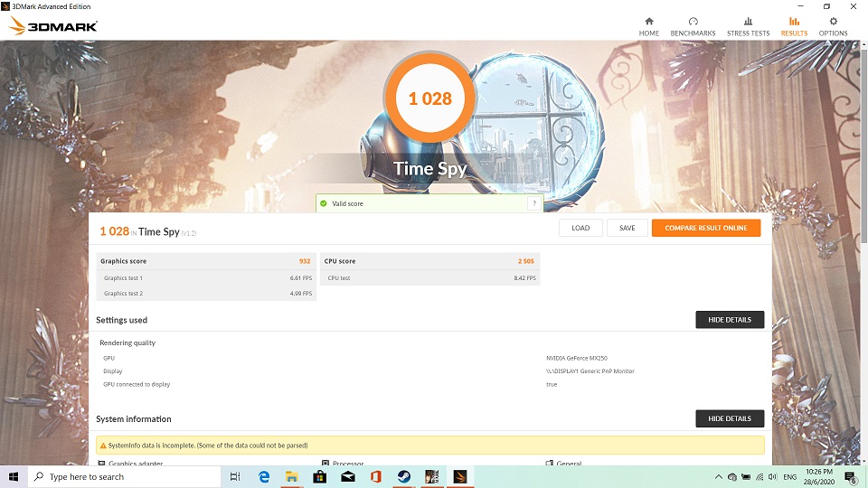This screenshot has height=488, width=868.
Task: Open Task View on the taskbar
Action: point(235,477)
